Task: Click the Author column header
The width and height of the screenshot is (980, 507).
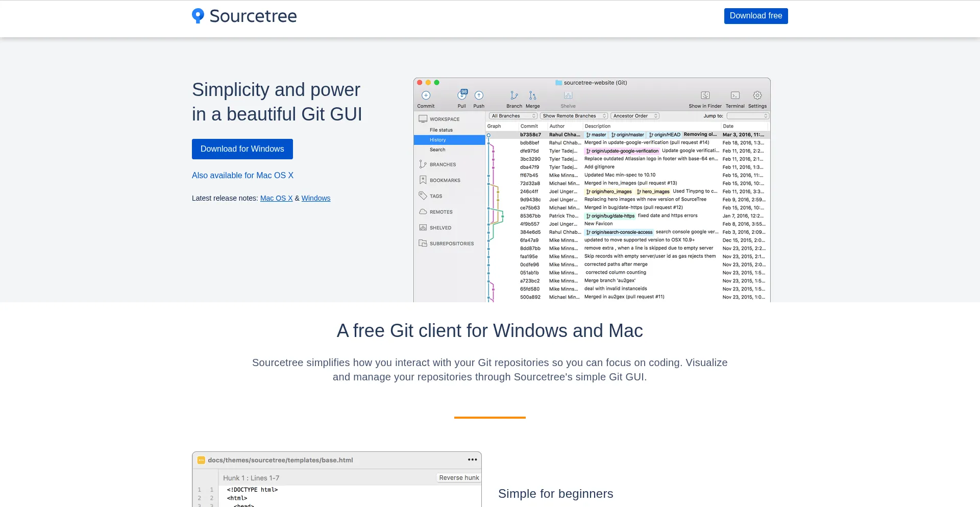Action: [x=557, y=126]
